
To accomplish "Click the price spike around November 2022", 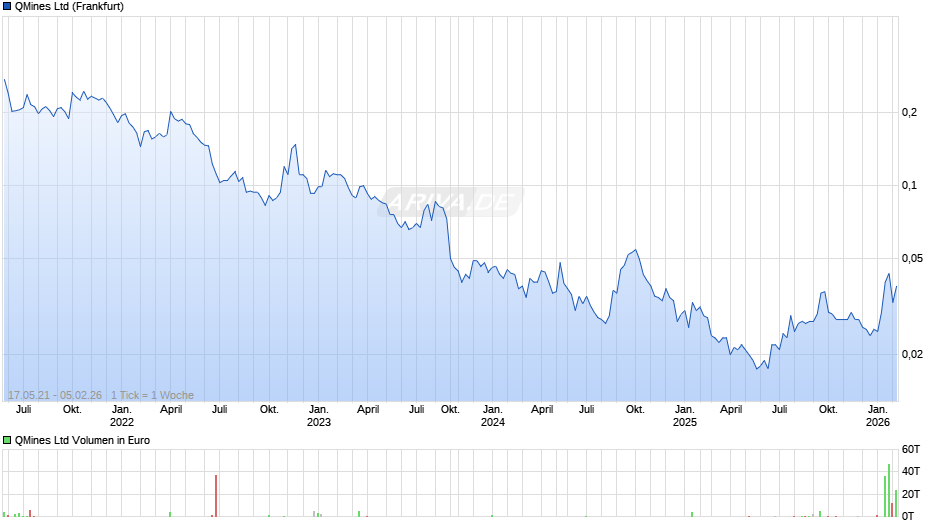I will pyautogui.click(x=294, y=145).
